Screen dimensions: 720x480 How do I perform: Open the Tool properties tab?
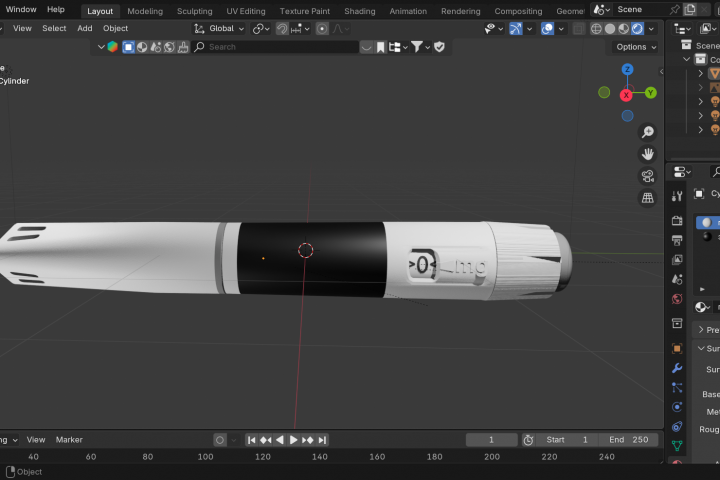point(677,197)
